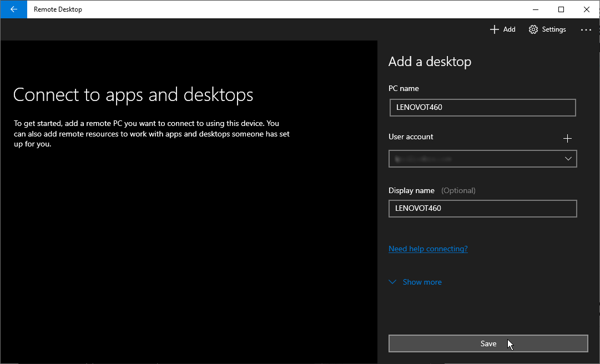Screen dimensions: 600x364
Task: Click the Show more text label
Action: [422, 282]
